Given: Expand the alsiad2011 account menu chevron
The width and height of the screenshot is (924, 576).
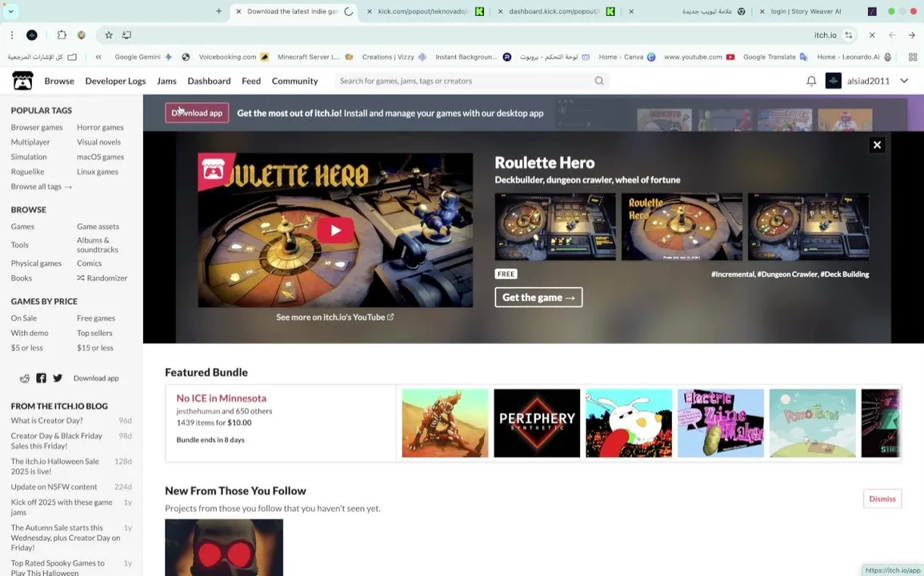Looking at the screenshot, I should (x=904, y=81).
